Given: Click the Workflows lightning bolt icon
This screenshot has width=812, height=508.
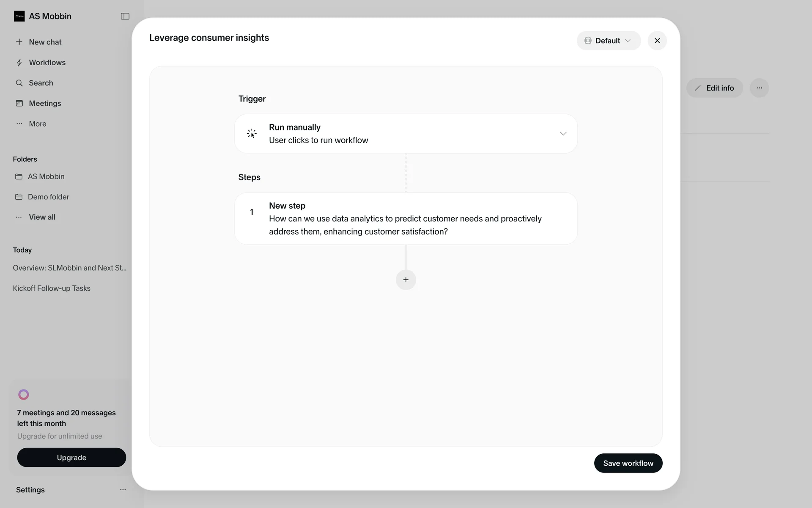Looking at the screenshot, I should 19,63.
